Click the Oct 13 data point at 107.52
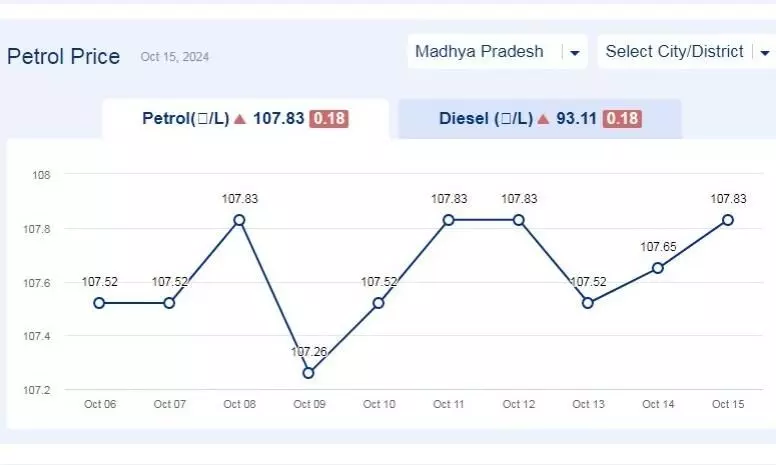The height and width of the screenshot is (465, 776). (x=587, y=303)
